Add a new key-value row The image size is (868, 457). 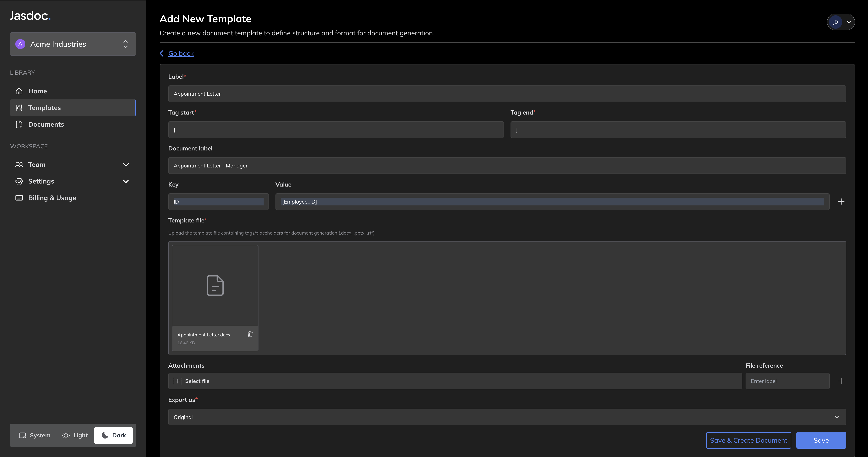[x=841, y=201]
